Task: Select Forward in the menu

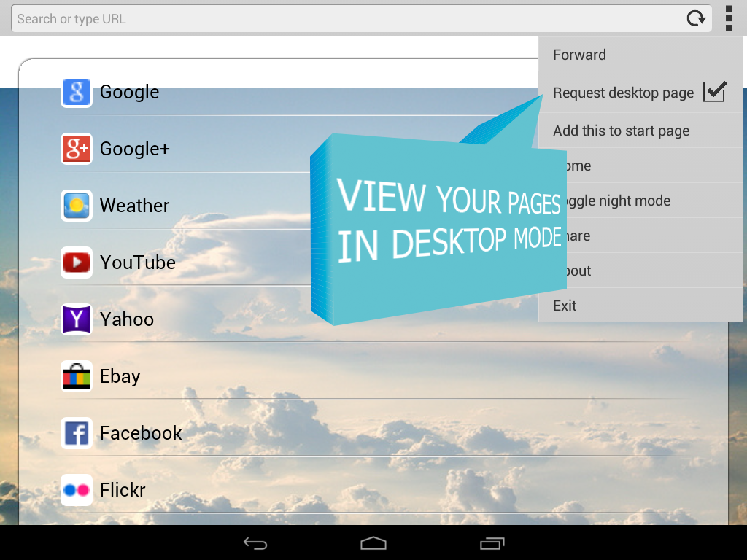Action: [x=640, y=55]
